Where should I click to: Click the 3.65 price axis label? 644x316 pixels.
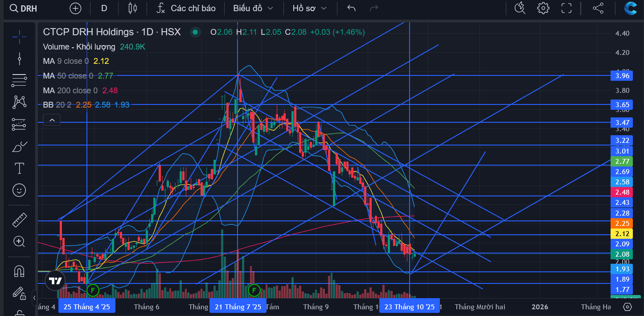click(622, 105)
